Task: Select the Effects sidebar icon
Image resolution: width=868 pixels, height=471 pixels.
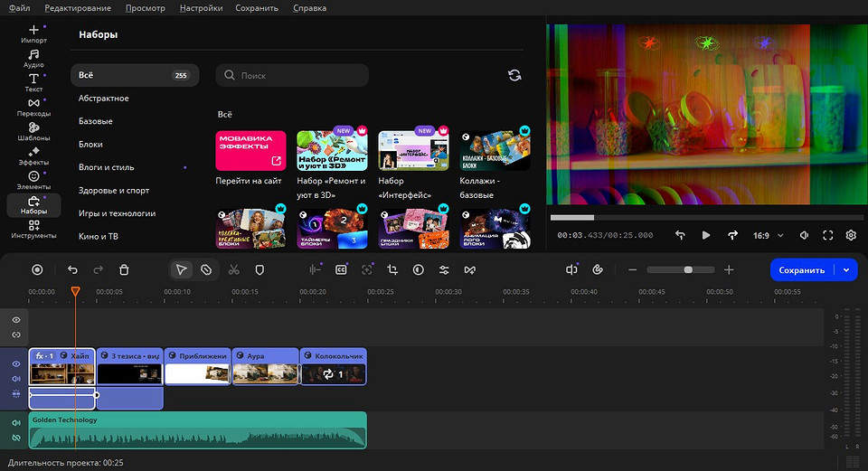Action: click(x=33, y=155)
